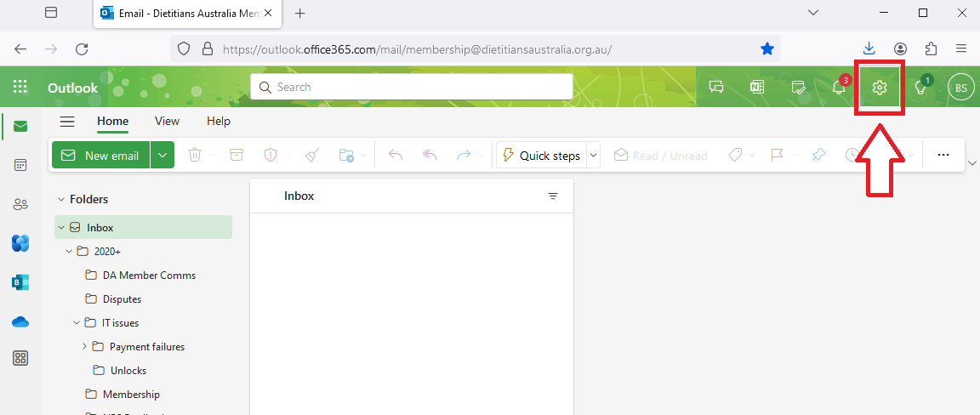Click the New email button
Image resolution: width=980 pixels, height=415 pixels.
pos(101,156)
